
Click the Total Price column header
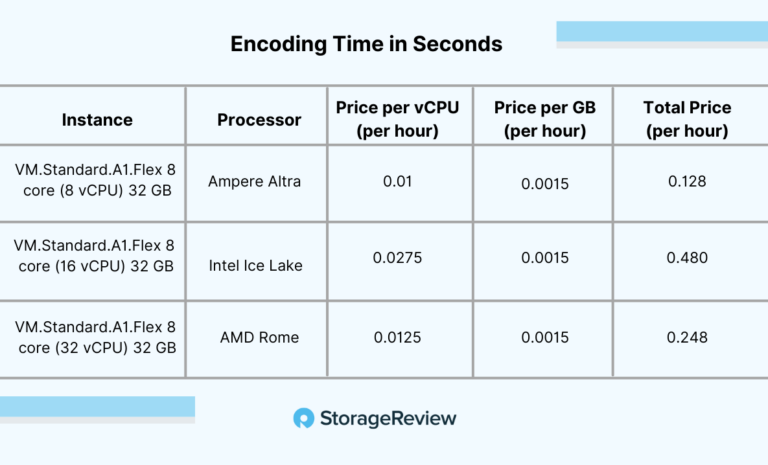pos(687,119)
